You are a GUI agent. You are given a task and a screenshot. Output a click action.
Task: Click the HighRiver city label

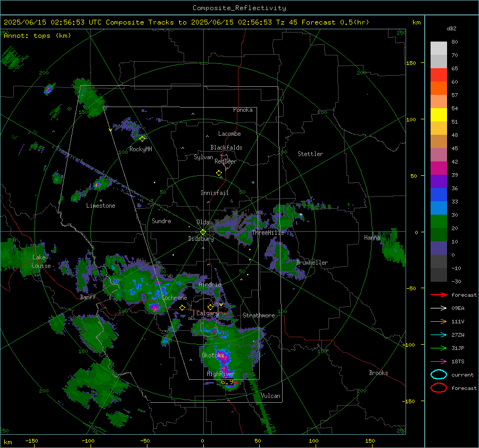point(220,374)
